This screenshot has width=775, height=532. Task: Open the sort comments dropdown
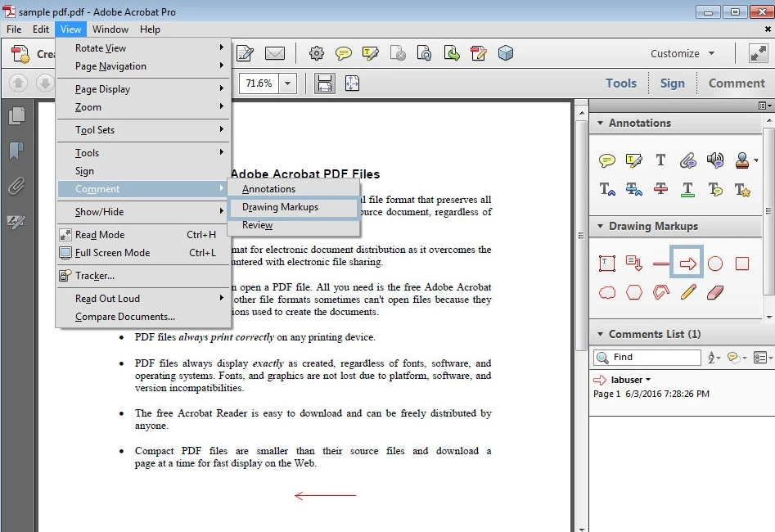714,357
